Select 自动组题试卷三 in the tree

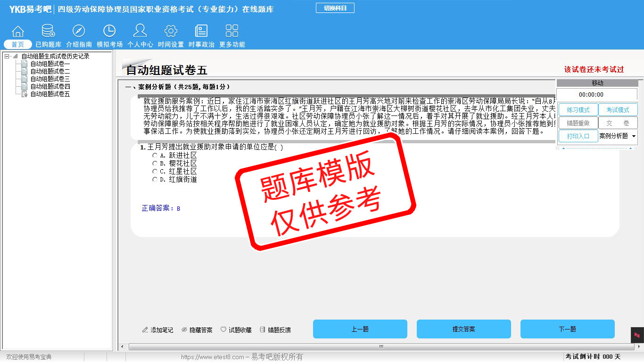point(50,79)
